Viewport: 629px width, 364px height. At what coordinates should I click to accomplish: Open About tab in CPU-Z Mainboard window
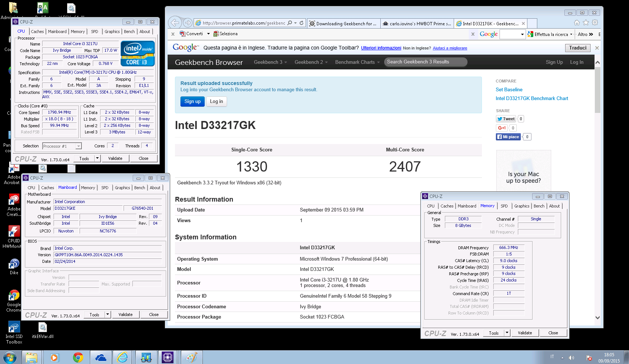(155, 188)
